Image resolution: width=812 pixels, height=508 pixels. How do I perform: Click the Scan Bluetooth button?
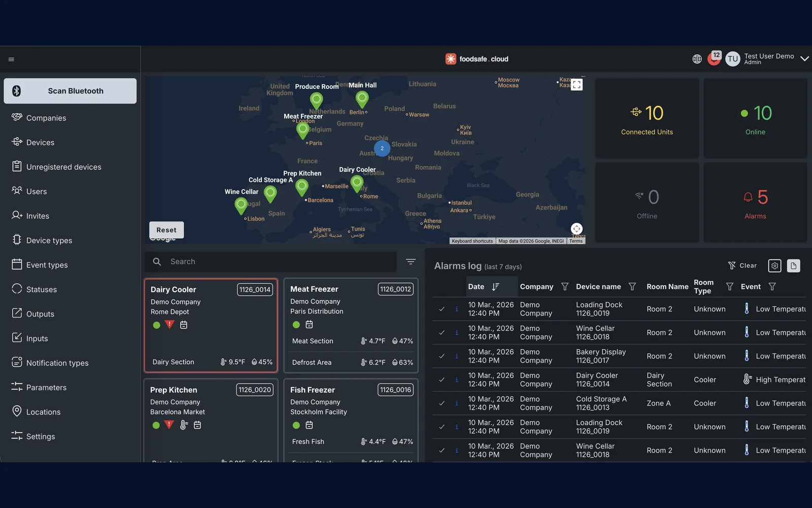coord(70,91)
